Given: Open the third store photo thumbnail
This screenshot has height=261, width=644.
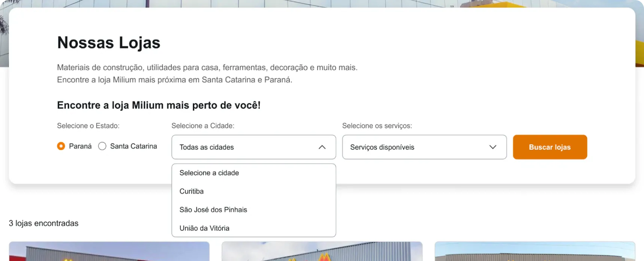Looking at the screenshot, I should 535,251.
